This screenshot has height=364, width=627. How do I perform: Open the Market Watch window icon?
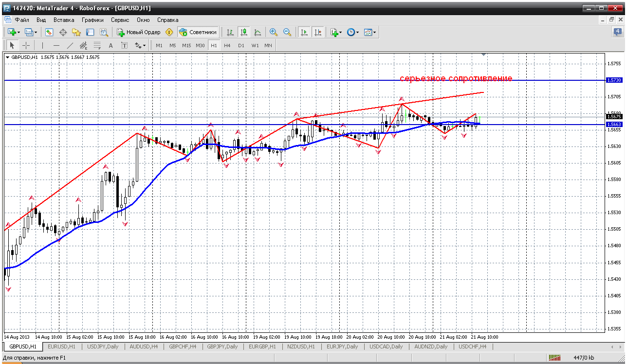point(49,32)
